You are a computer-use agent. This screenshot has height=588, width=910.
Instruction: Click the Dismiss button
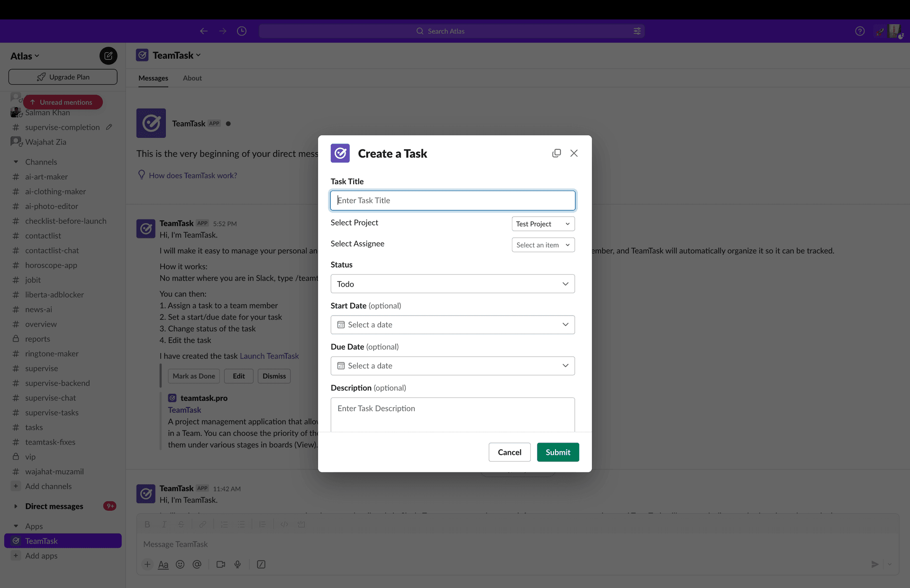point(274,376)
